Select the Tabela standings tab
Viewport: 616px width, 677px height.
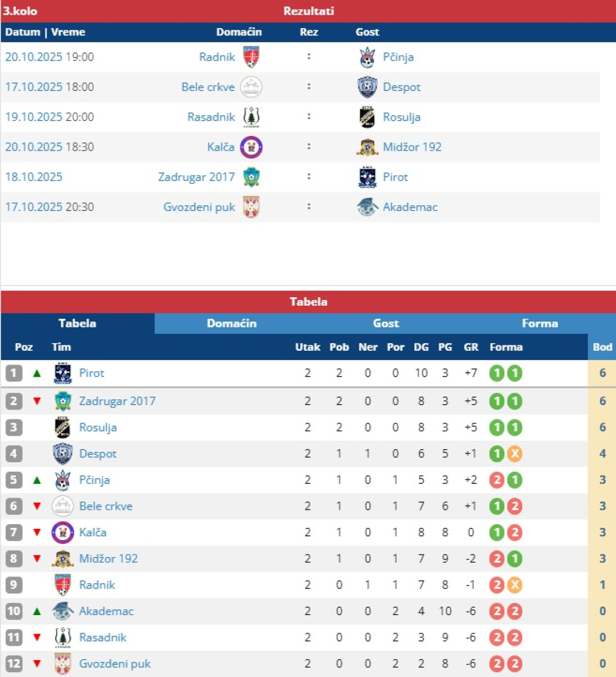tap(77, 323)
